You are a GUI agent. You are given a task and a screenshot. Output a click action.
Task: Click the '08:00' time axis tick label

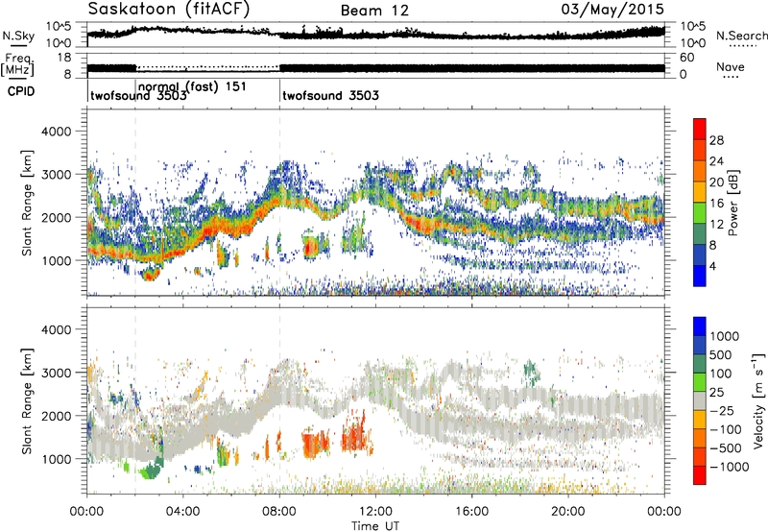click(279, 512)
